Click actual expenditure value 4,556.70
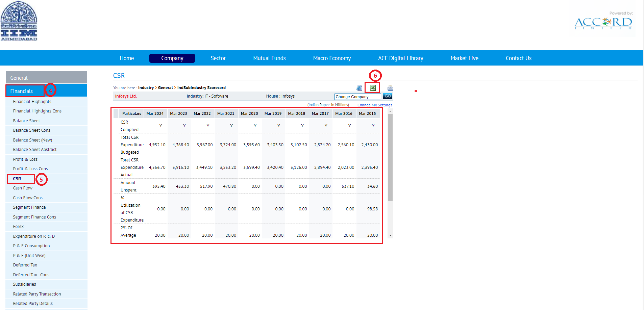The image size is (644, 310). pos(157,167)
